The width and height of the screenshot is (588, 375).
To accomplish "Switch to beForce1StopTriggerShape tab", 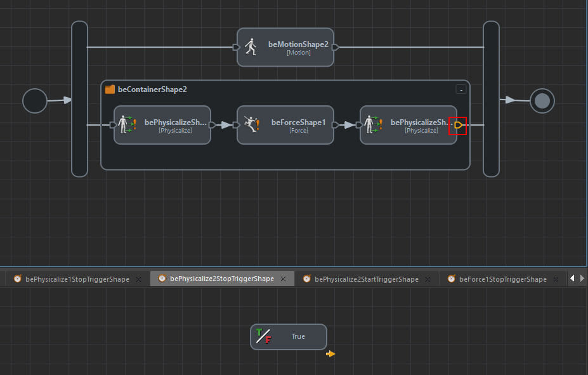I will (503, 279).
